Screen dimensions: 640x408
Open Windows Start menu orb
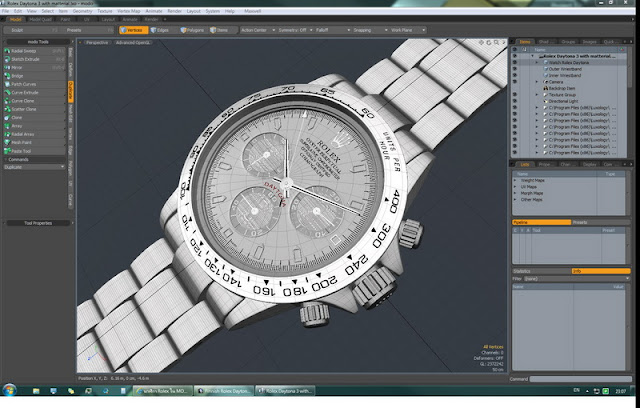pyautogui.click(x=9, y=390)
